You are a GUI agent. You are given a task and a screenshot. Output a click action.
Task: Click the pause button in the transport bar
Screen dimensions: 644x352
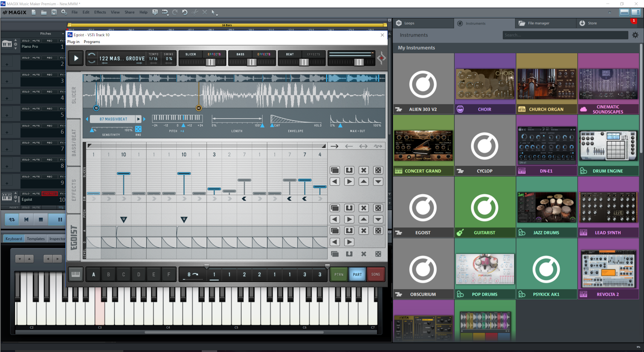tap(60, 219)
